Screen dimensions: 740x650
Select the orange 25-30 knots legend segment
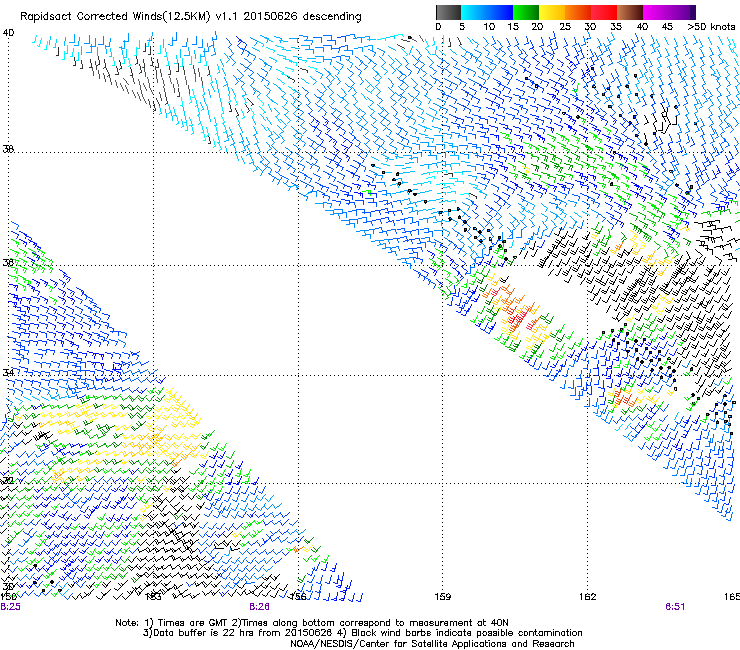(578, 12)
